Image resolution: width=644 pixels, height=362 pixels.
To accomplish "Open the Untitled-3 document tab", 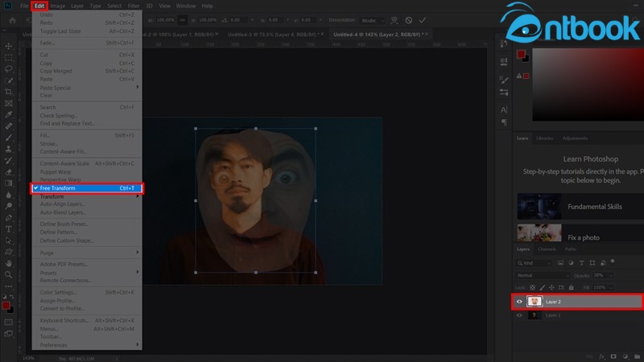I will (x=275, y=35).
